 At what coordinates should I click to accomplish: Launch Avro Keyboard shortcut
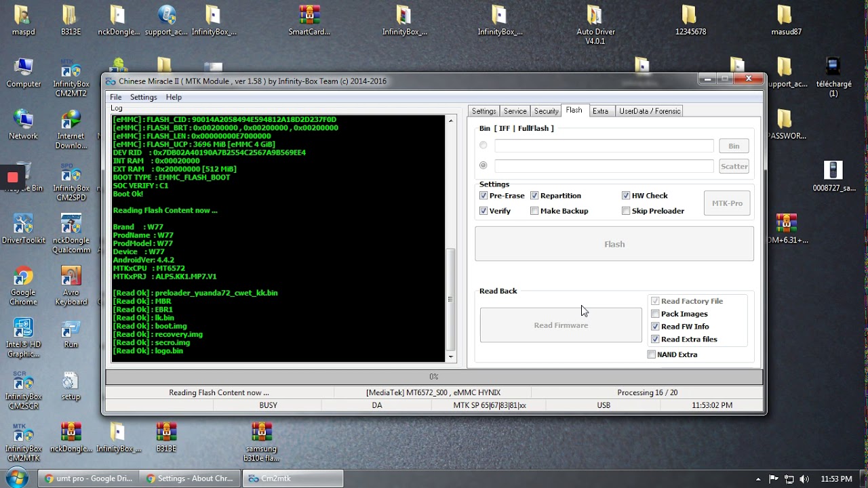coord(71,286)
